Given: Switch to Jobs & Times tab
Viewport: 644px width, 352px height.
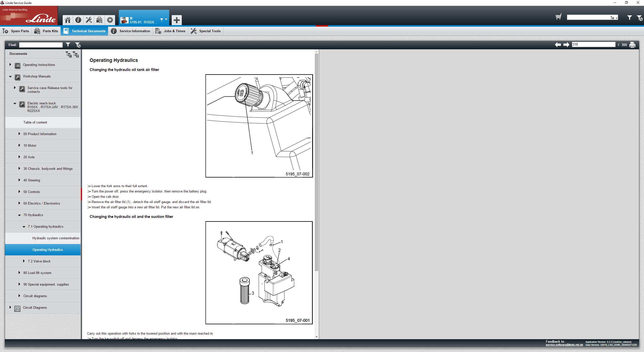Looking at the screenshot, I should coord(170,31).
